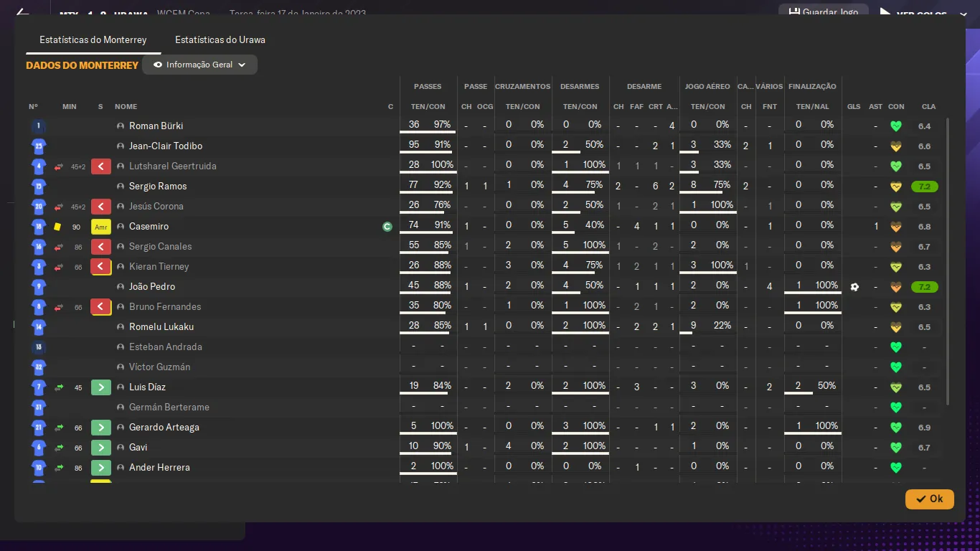Click João Pedro's 7.2 rating badge

point(925,287)
